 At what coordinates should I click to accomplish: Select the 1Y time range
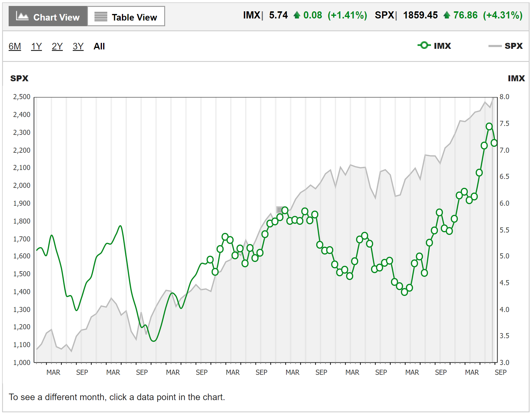(x=36, y=46)
